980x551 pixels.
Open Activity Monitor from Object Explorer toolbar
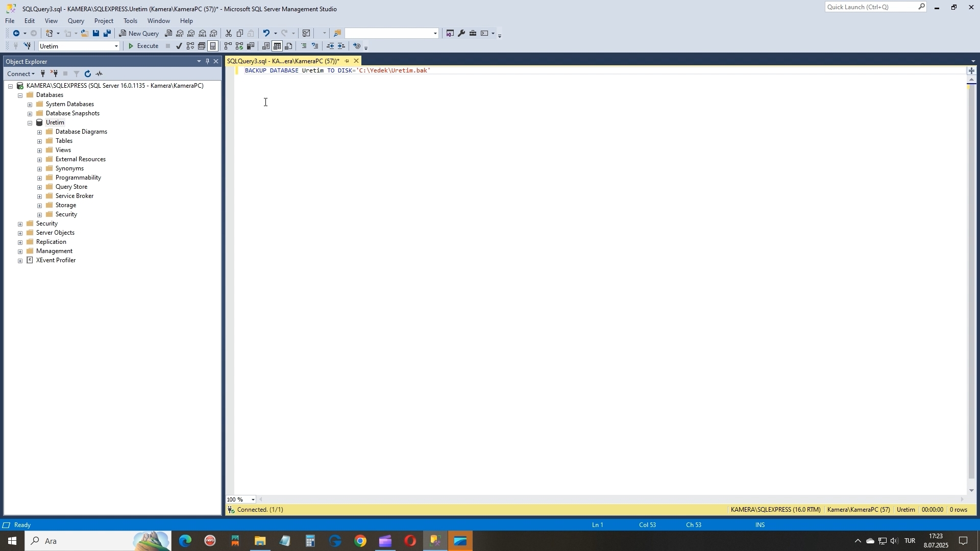click(x=100, y=74)
